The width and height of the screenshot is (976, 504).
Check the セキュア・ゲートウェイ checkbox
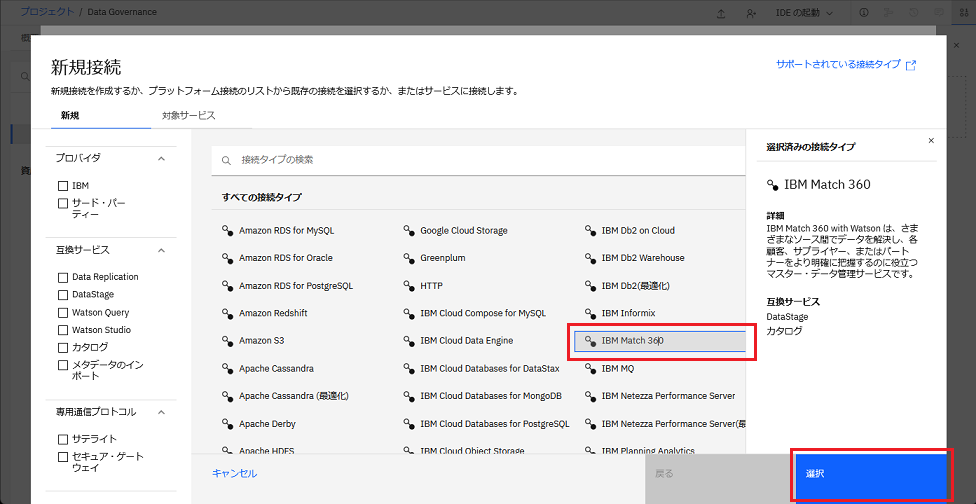(x=62, y=457)
